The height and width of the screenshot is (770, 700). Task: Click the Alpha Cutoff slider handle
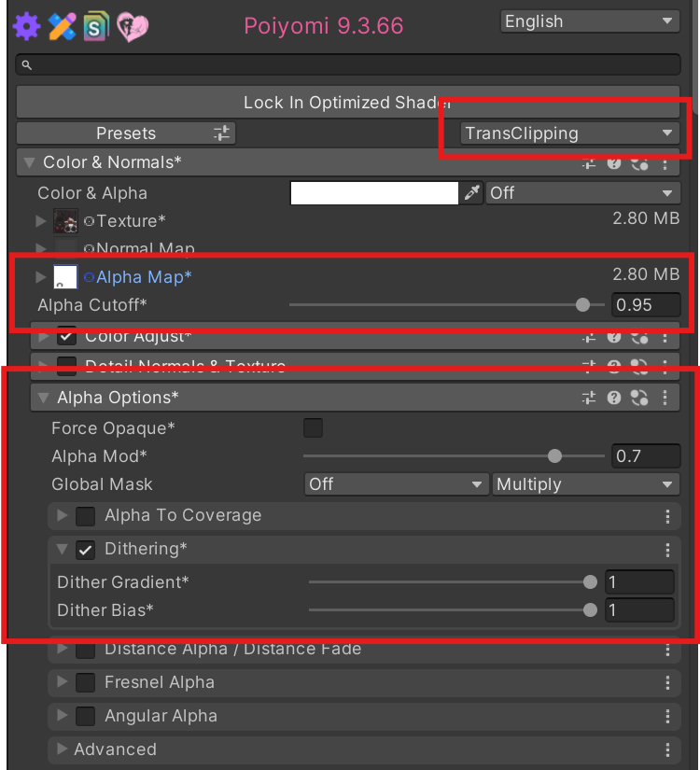pos(582,305)
